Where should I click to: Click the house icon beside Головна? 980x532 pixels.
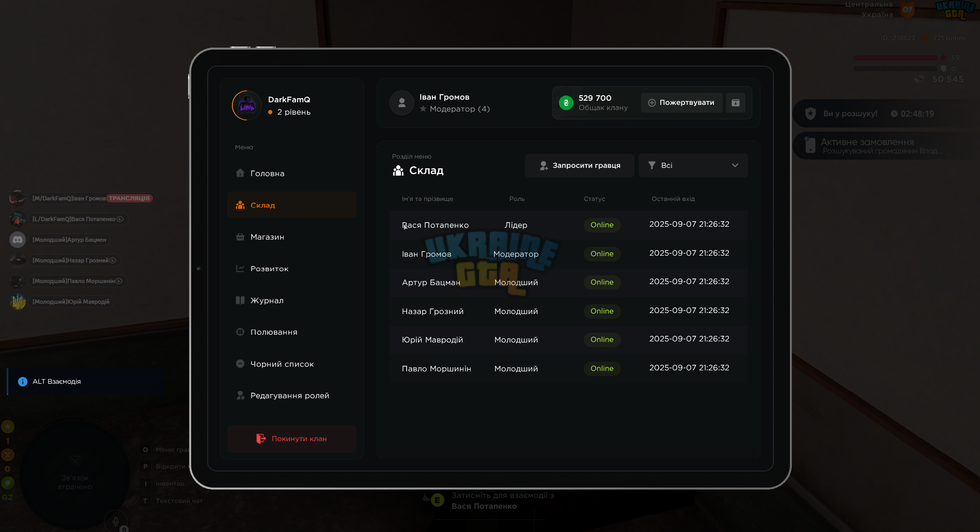[240, 173]
